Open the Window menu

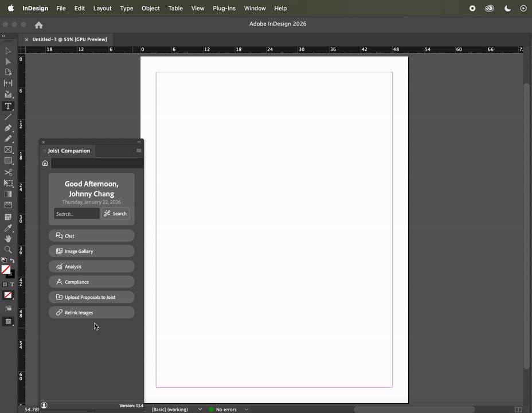[255, 9]
